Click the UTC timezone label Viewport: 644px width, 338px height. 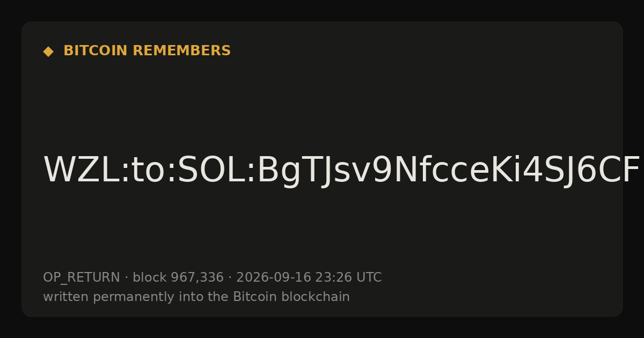(x=369, y=277)
